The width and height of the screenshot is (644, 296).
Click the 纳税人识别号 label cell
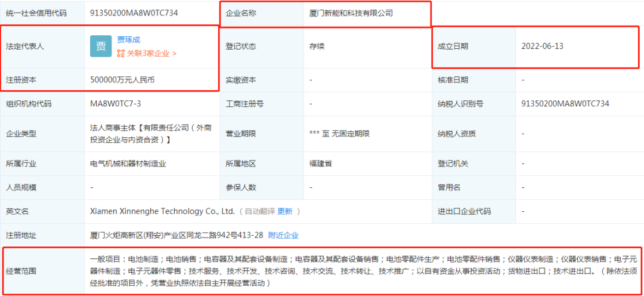[x=474, y=104]
